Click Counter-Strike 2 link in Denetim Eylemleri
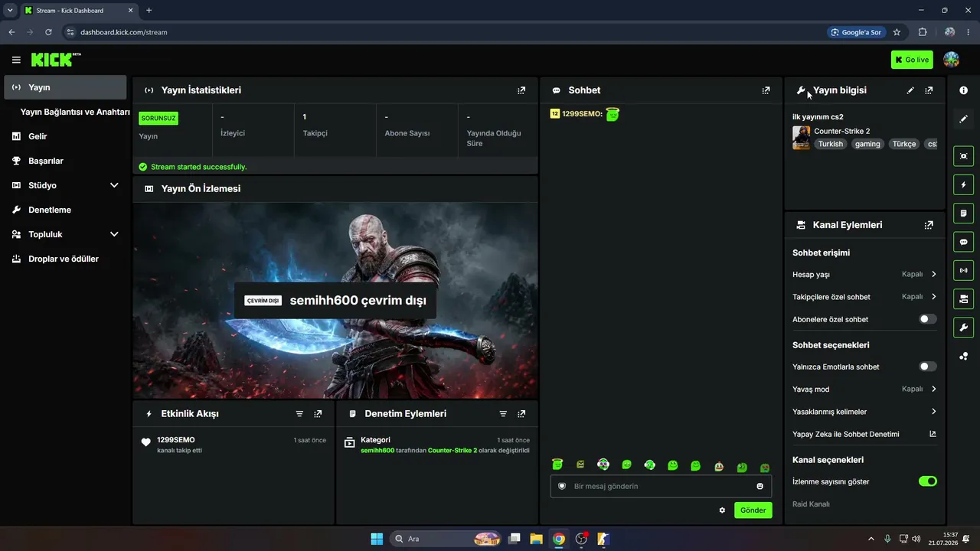980x551 pixels. (x=452, y=451)
